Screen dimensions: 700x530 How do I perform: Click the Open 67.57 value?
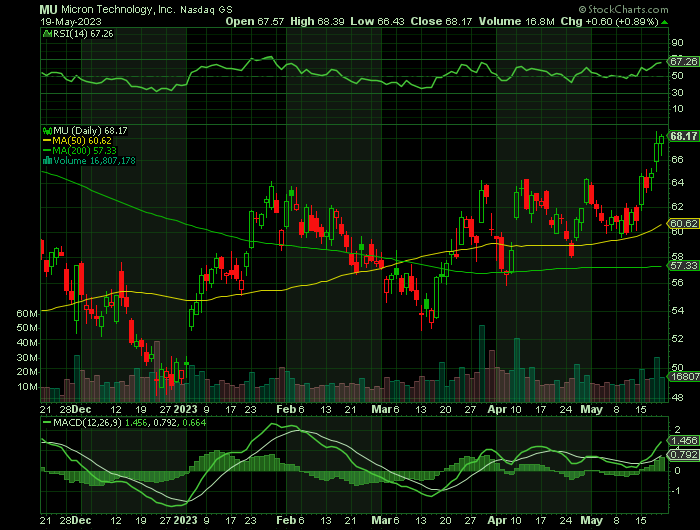tap(254, 21)
